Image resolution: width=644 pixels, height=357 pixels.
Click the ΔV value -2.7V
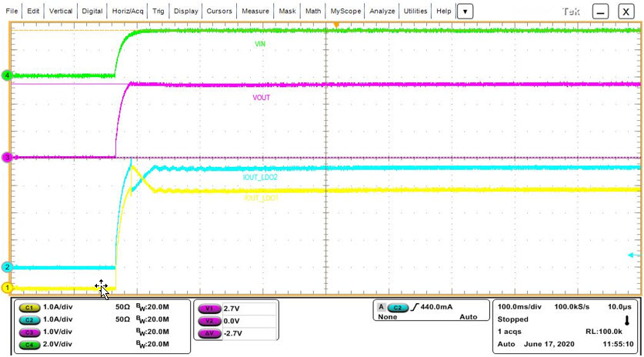click(233, 333)
